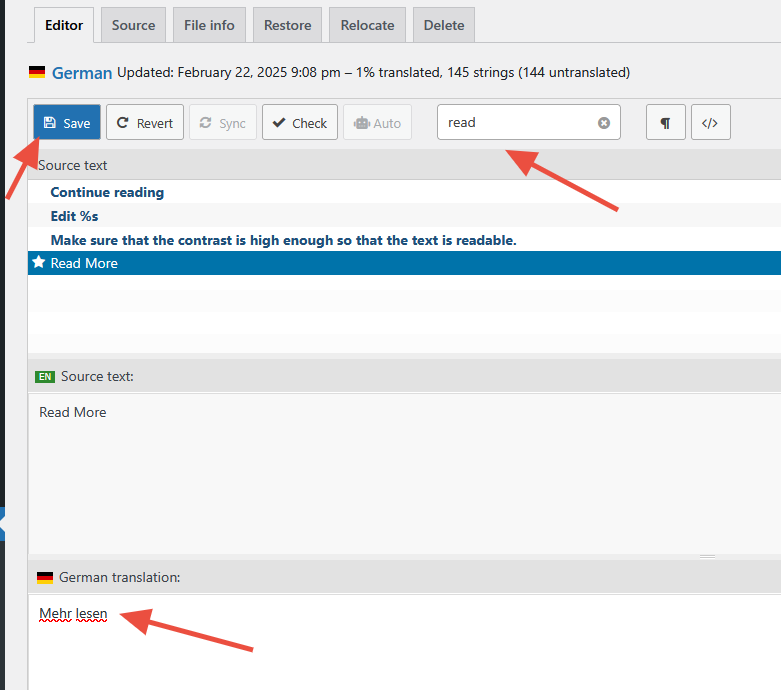Revert unsaved translation changes
The width and height of the screenshot is (781, 690).
point(145,123)
